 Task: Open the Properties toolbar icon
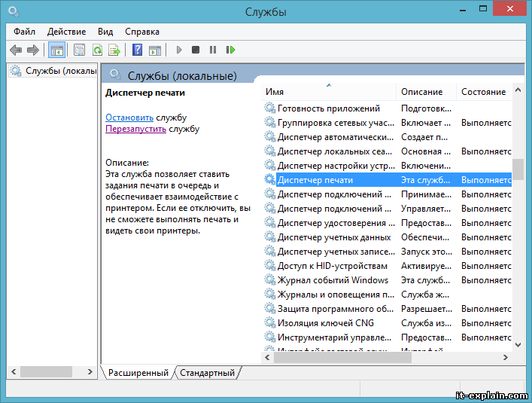(x=80, y=50)
